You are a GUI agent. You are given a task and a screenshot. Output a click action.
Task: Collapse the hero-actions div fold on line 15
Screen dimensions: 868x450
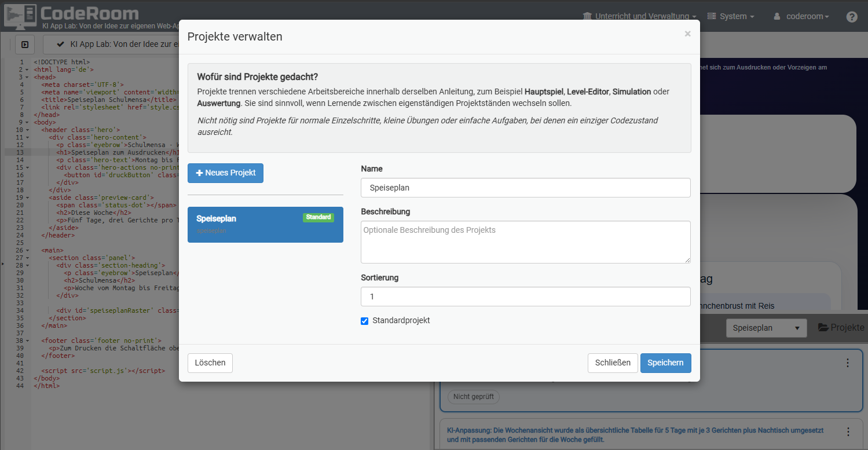(27, 167)
